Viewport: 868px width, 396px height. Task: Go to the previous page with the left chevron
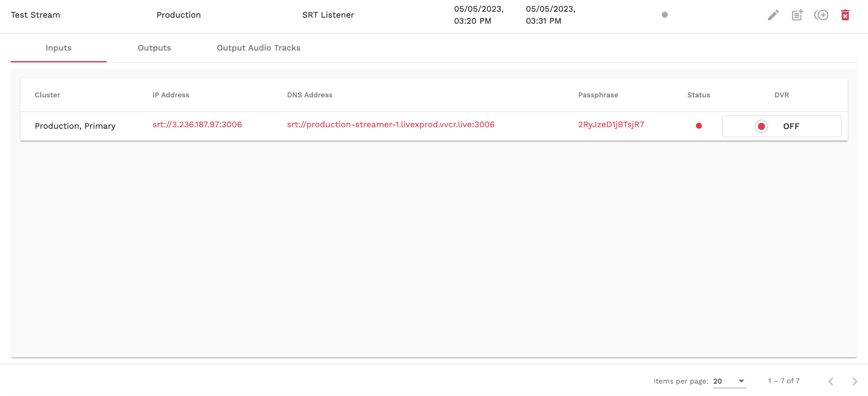pos(831,381)
